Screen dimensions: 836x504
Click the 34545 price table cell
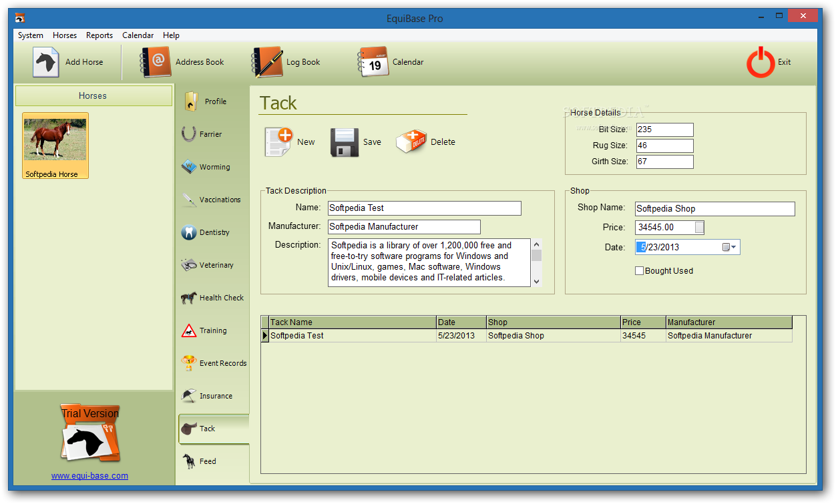643,336
